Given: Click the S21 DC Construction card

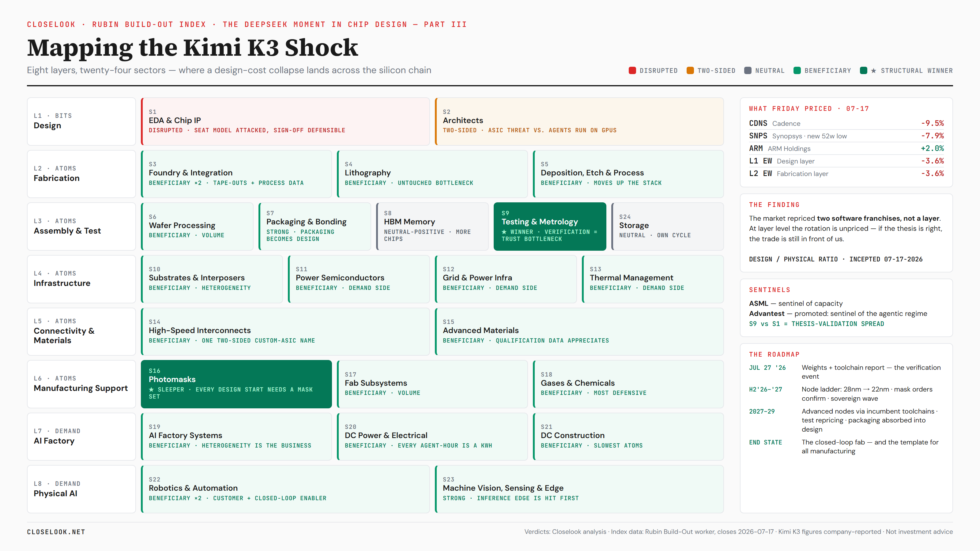Looking at the screenshot, I should tap(628, 437).
